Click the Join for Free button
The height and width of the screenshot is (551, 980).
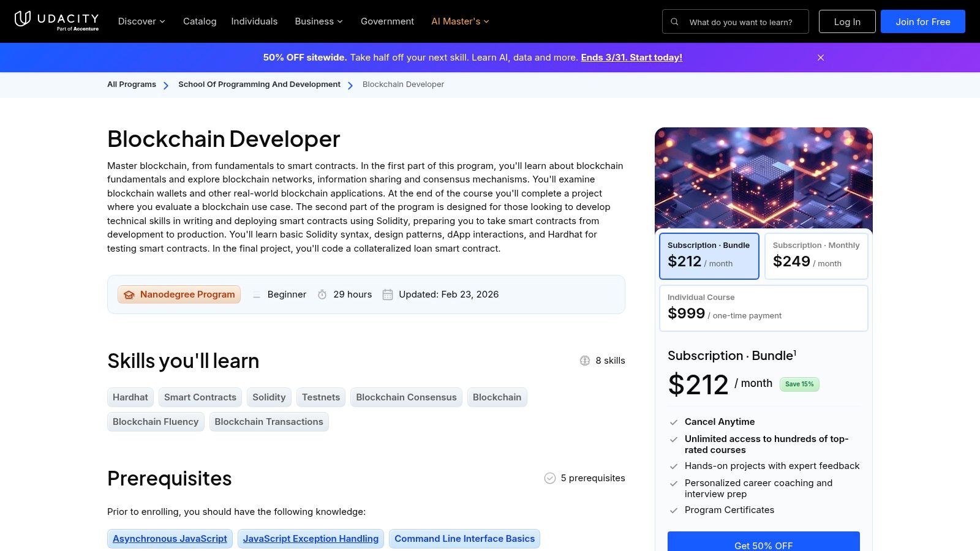(x=923, y=21)
